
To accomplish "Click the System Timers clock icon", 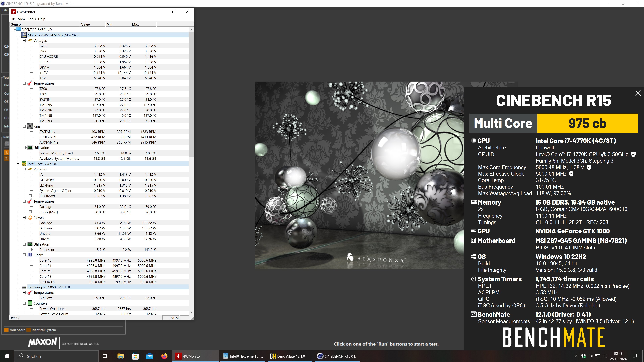I will point(473,279).
